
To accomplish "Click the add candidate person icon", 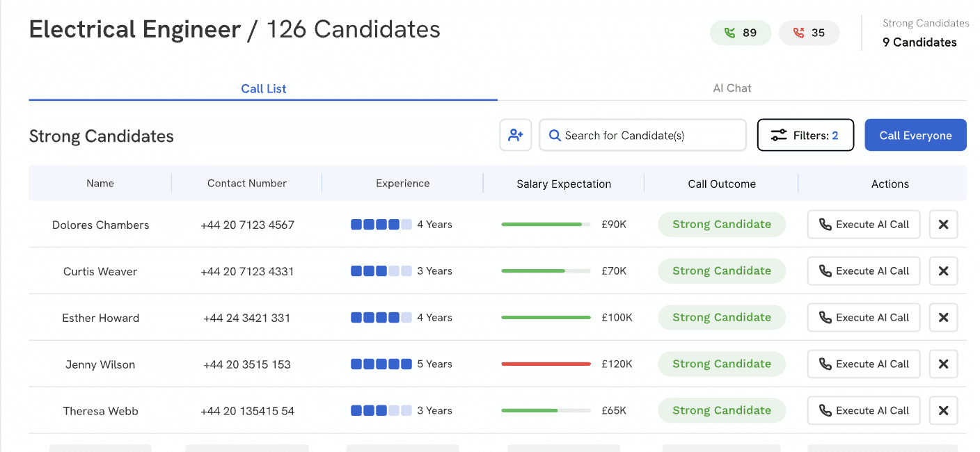I will pos(516,135).
